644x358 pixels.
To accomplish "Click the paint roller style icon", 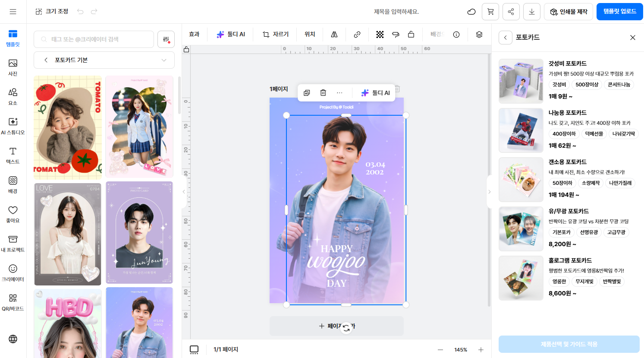I will [x=396, y=35].
